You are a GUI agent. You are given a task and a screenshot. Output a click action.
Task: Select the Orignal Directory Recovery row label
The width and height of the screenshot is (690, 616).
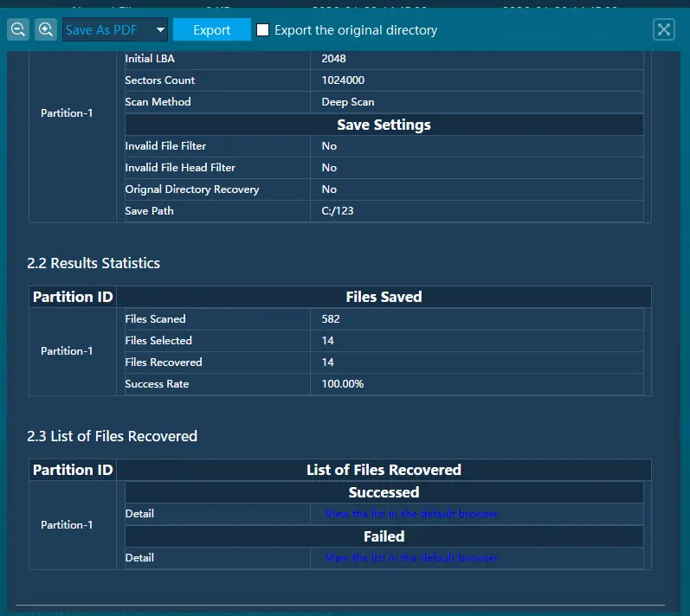pyautogui.click(x=192, y=189)
